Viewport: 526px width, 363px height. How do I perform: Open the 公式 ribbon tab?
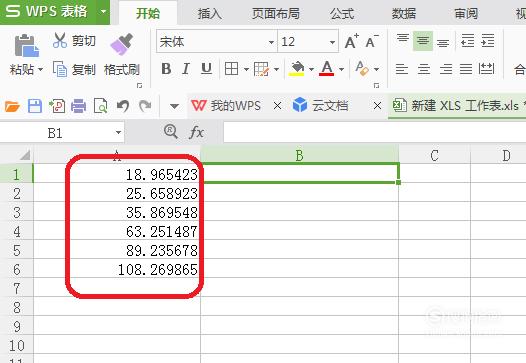(342, 13)
